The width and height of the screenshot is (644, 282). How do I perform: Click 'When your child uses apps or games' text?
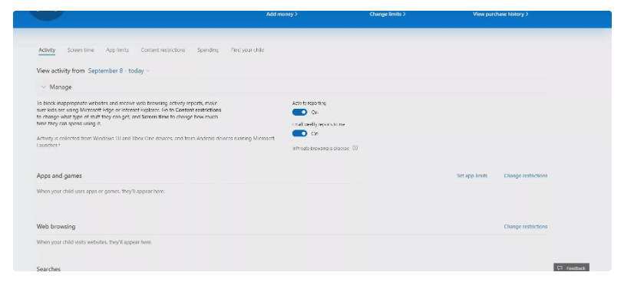coord(101,191)
